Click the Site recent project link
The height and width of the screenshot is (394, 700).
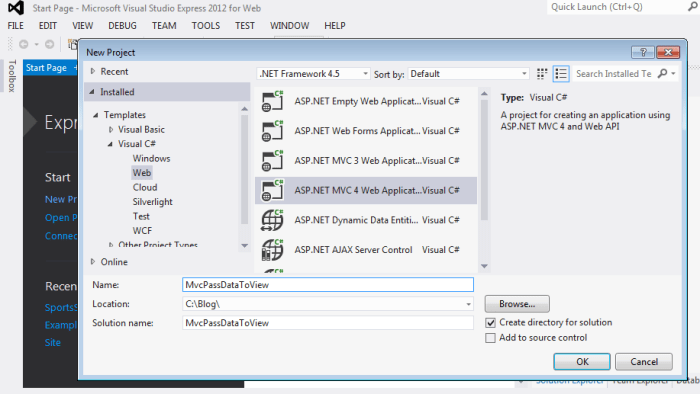pyautogui.click(x=53, y=343)
